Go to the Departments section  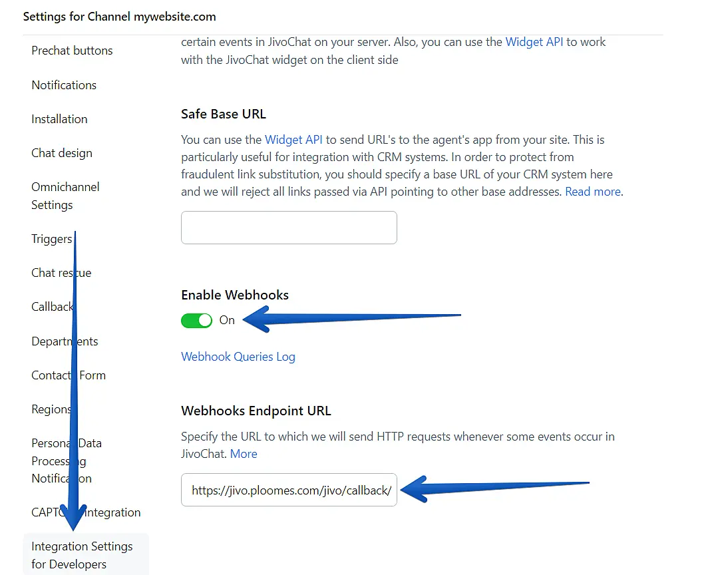point(65,341)
